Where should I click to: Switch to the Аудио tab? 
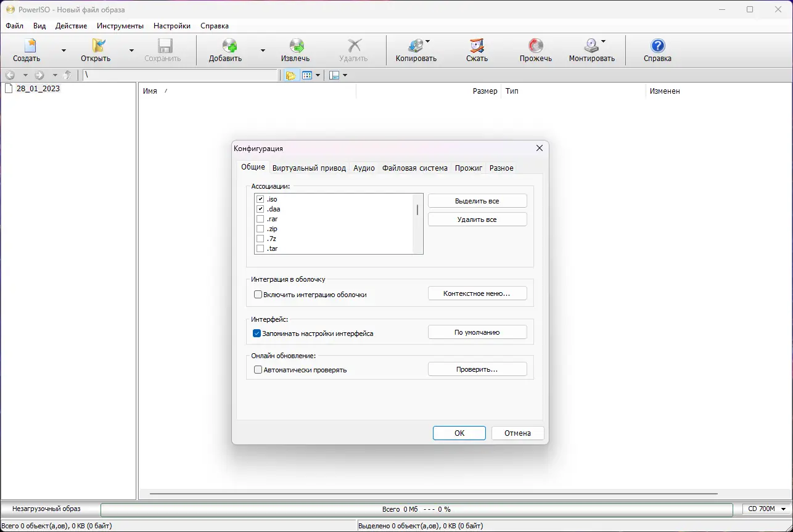coord(364,168)
